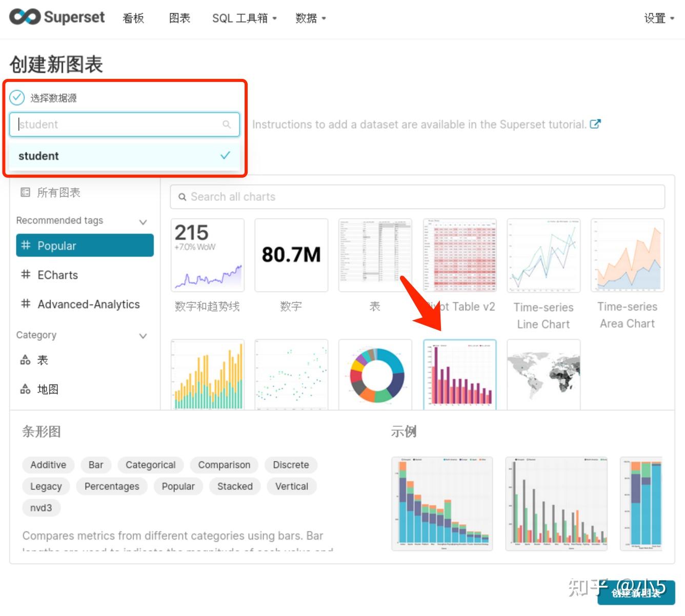Image resolution: width=685 pixels, height=616 pixels.
Task: Toggle the Bar filter tag
Action: pos(95,465)
